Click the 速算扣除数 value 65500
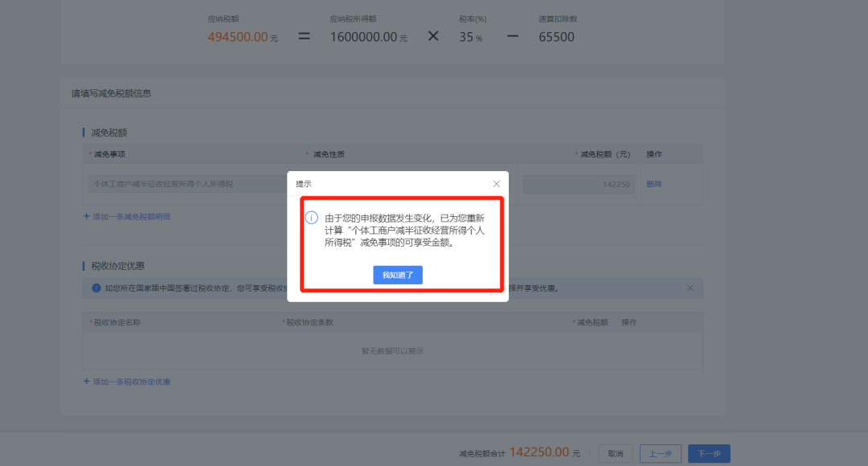 [x=556, y=37]
